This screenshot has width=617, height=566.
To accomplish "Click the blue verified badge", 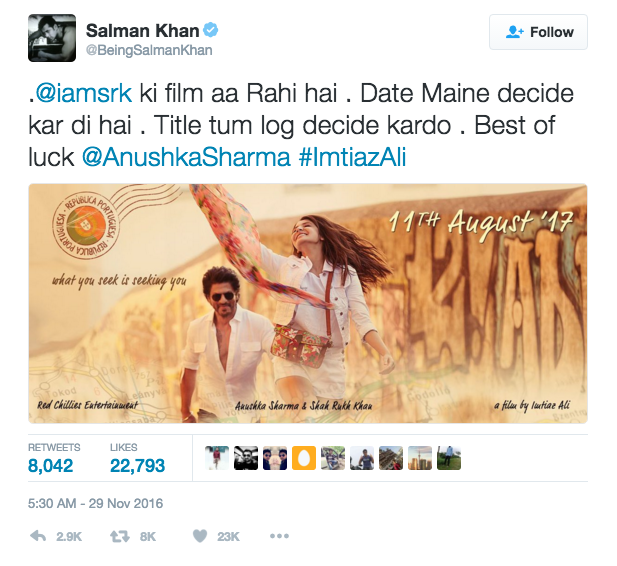I will coord(211,30).
